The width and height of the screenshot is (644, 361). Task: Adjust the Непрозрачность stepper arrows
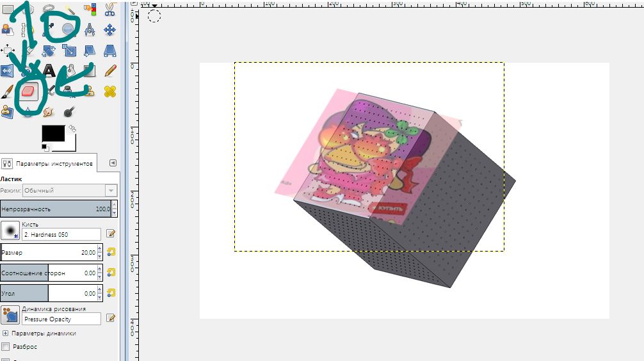click(115, 209)
